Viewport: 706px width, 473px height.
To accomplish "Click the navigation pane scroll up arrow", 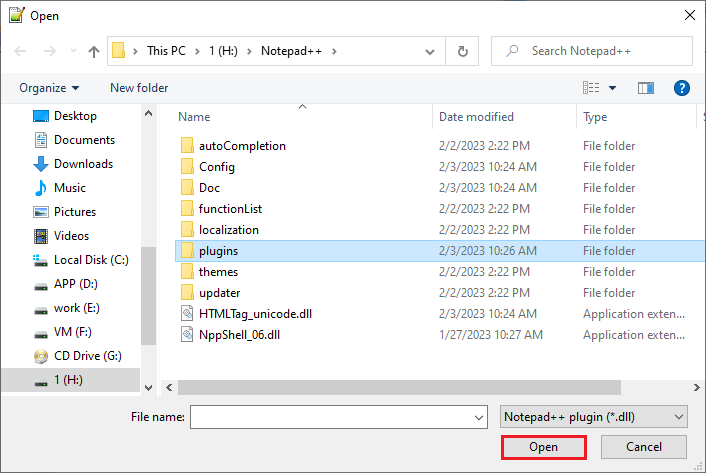I will (x=148, y=114).
